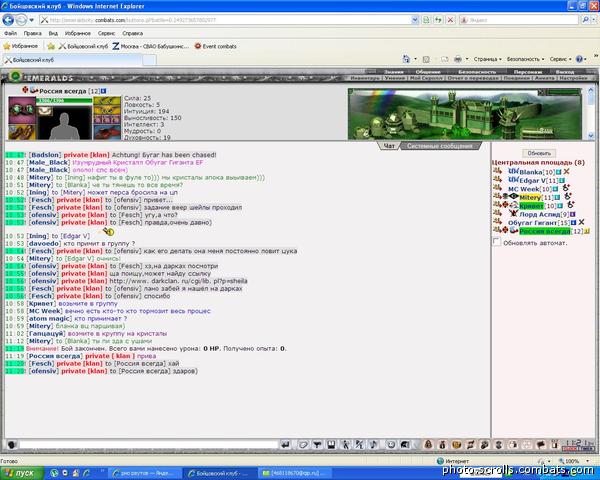The image size is (600, 480).
Task: Open the Вид menu
Action: [53, 33]
